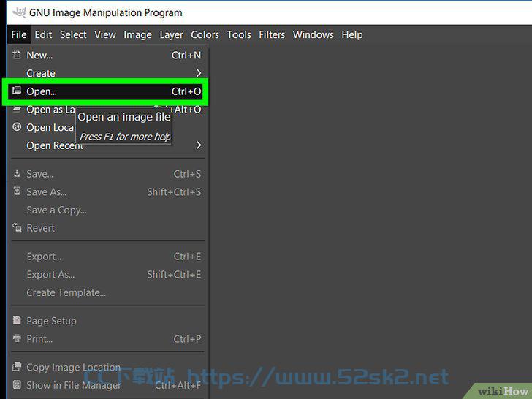532x399 pixels.
Task: Select Show in File Manager entry
Action: [107, 385]
